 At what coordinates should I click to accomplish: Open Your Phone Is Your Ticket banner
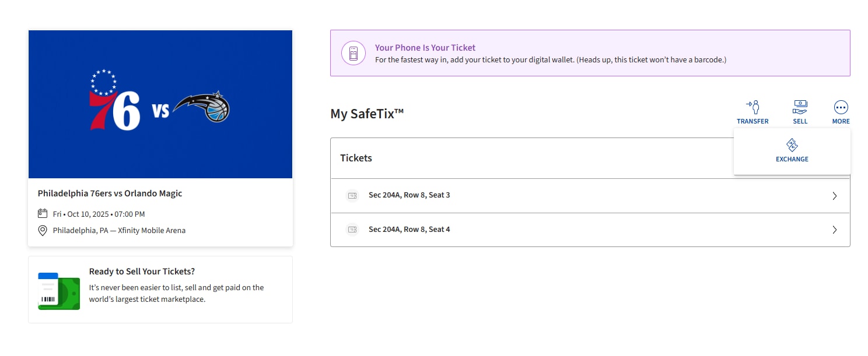tap(425, 47)
